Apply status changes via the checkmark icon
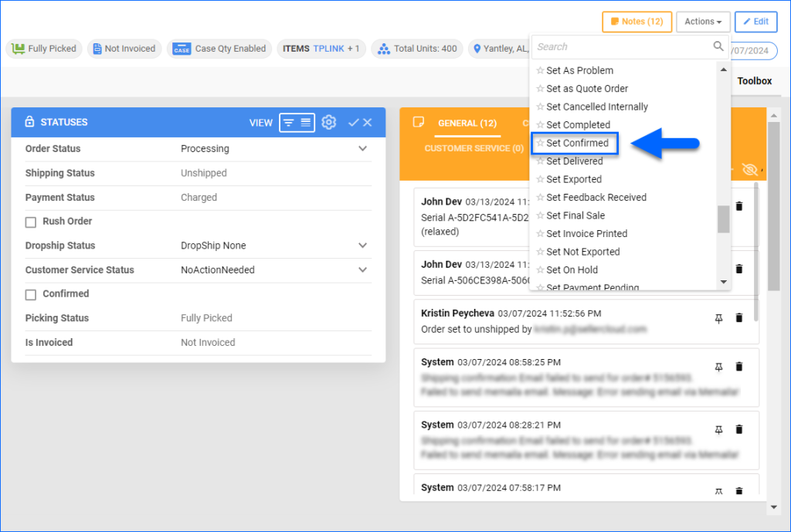 (354, 122)
